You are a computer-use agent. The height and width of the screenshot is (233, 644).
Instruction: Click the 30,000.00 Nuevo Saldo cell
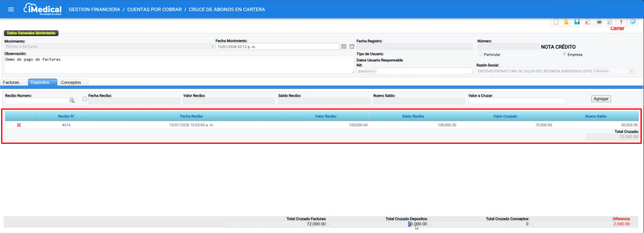coord(596,125)
